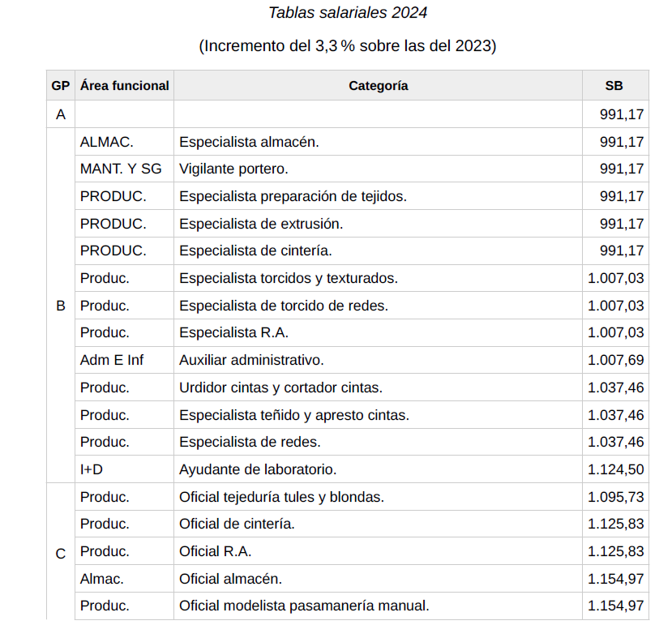Select the 'MANT. Y SG' area cell
The width and height of the screenshot is (672, 625).
pyautogui.click(x=121, y=169)
